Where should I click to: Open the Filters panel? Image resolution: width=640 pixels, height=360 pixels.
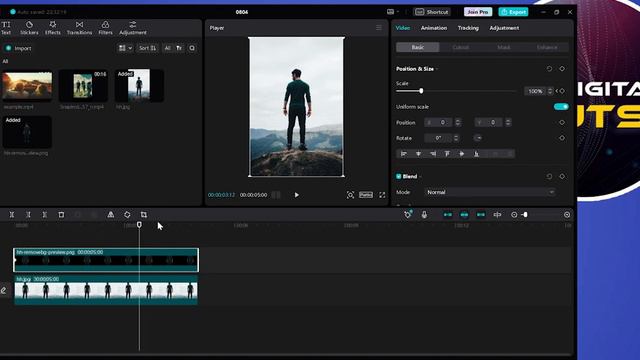pos(105,28)
